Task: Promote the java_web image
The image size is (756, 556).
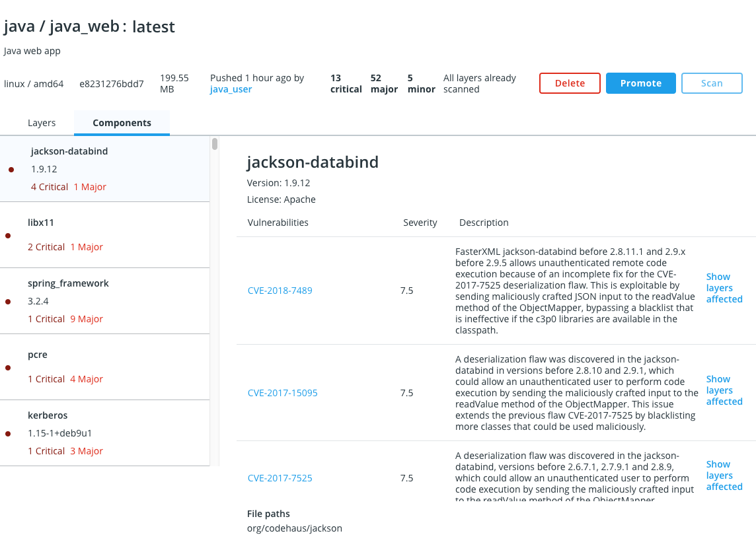Action: (x=641, y=83)
